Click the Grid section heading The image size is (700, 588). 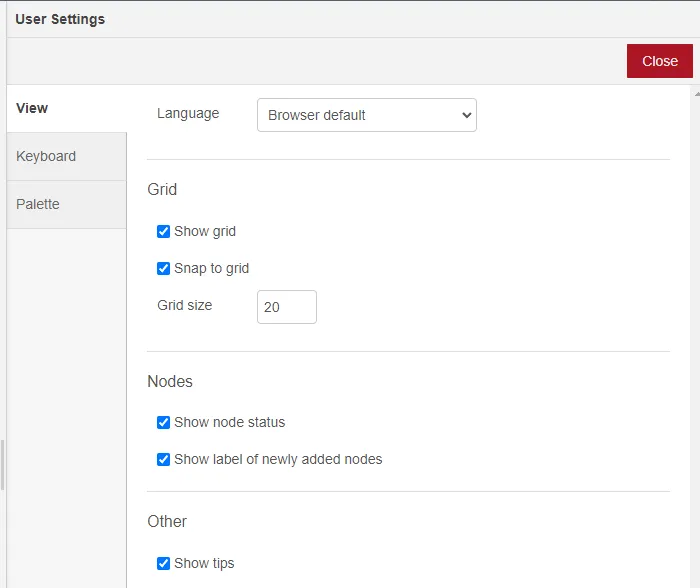(162, 190)
